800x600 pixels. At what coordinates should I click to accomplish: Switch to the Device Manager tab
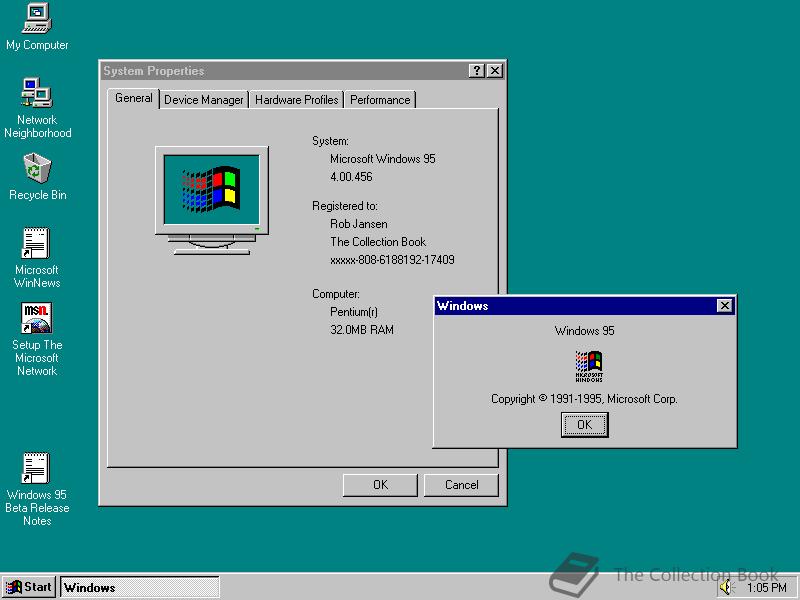pyautogui.click(x=204, y=99)
